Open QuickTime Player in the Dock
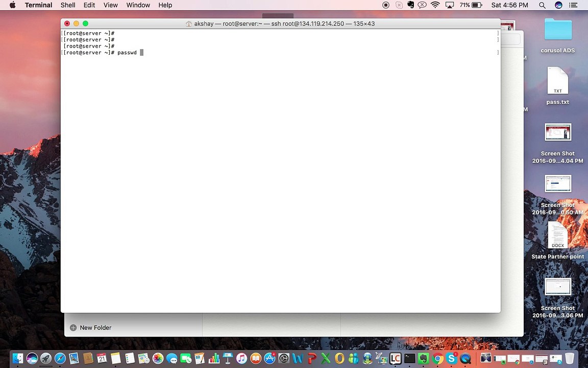 point(465,358)
